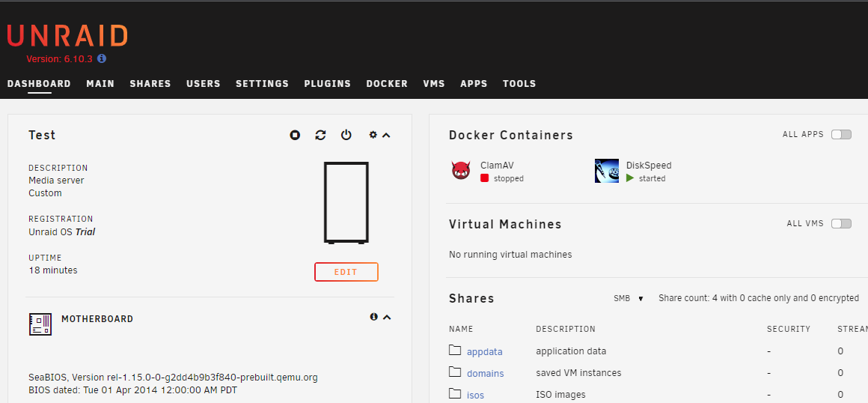Viewport: 868px width, 403px height.
Task: Open the isos share link
Action: [x=475, y=396]
